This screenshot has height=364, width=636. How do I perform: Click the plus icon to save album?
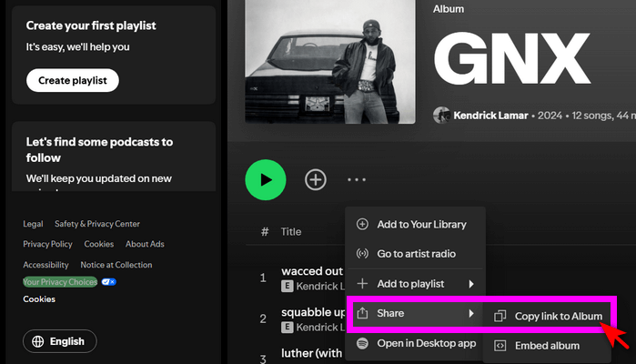[x=315, y=179]
